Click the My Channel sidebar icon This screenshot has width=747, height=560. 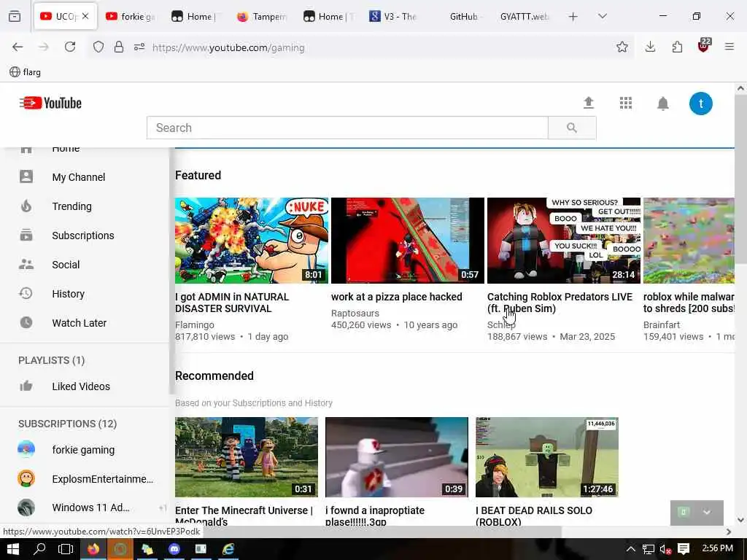tap(26, 176)
